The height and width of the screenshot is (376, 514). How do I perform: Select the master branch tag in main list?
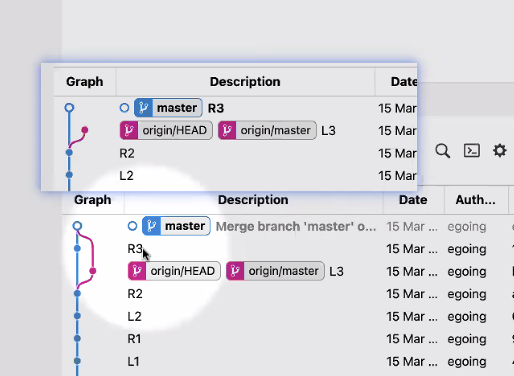click(x=176, y=226)
